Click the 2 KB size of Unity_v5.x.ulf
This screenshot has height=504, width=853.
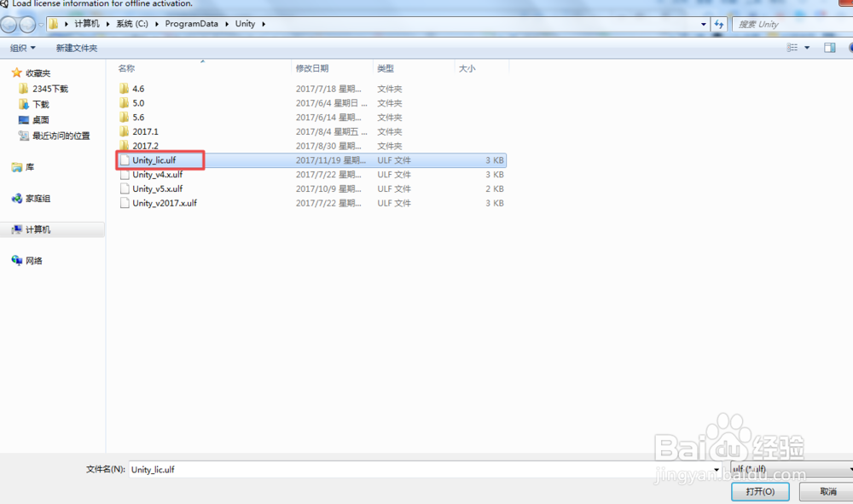coord(495,188)
